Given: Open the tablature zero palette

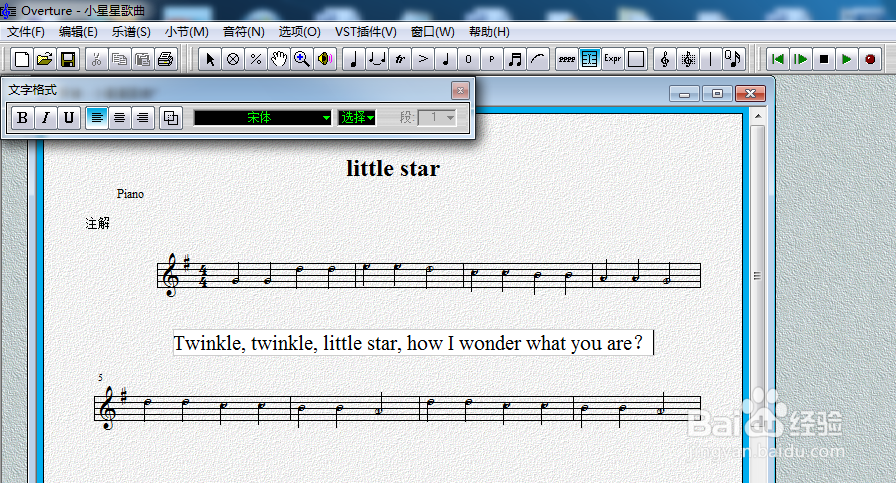Looking at the screenshot, I should coord(469,59).
